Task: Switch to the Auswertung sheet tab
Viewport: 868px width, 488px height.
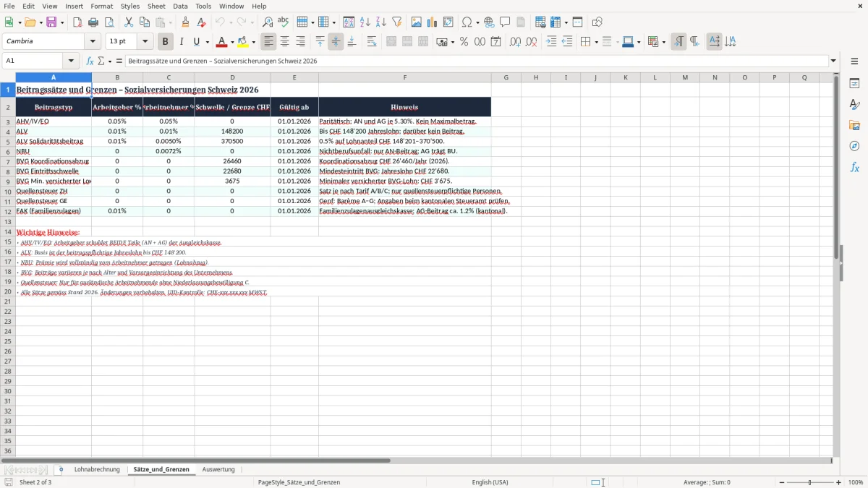Action: 218,470
